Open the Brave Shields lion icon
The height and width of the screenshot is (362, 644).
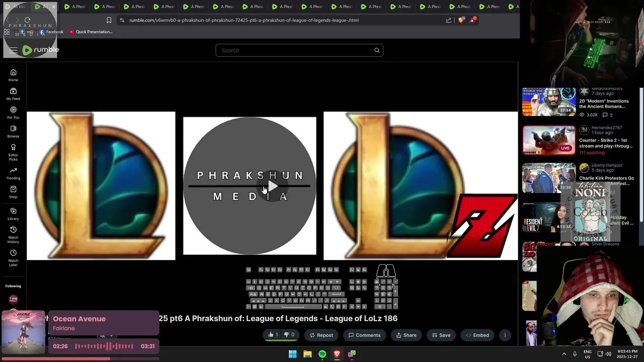pos(461,20)
